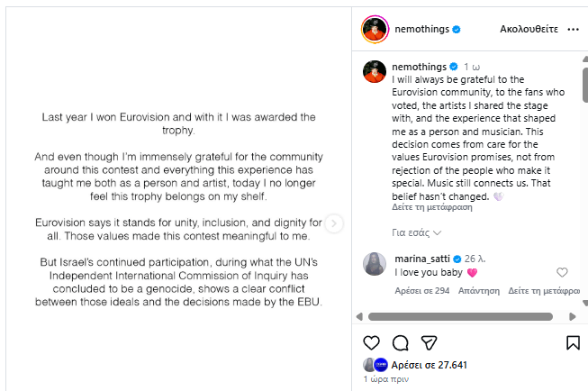Like marina_satti's comment heart

point(563,272)
